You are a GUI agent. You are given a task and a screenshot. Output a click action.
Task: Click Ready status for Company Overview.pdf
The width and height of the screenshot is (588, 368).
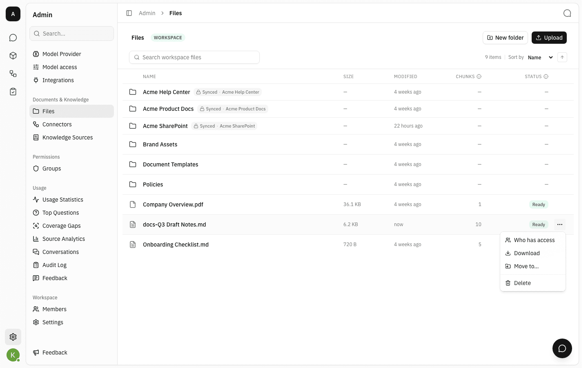click(x=539, y=204)
